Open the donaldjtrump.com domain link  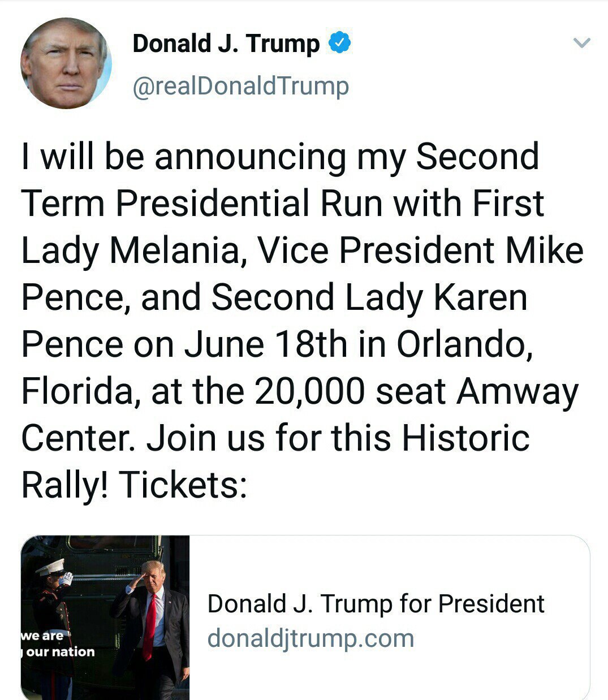coord(311,638)
